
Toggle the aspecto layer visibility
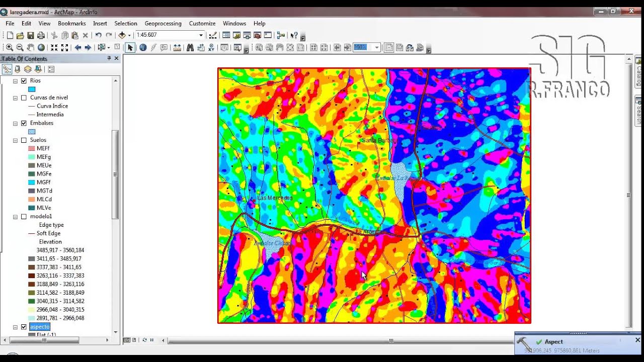24,327
